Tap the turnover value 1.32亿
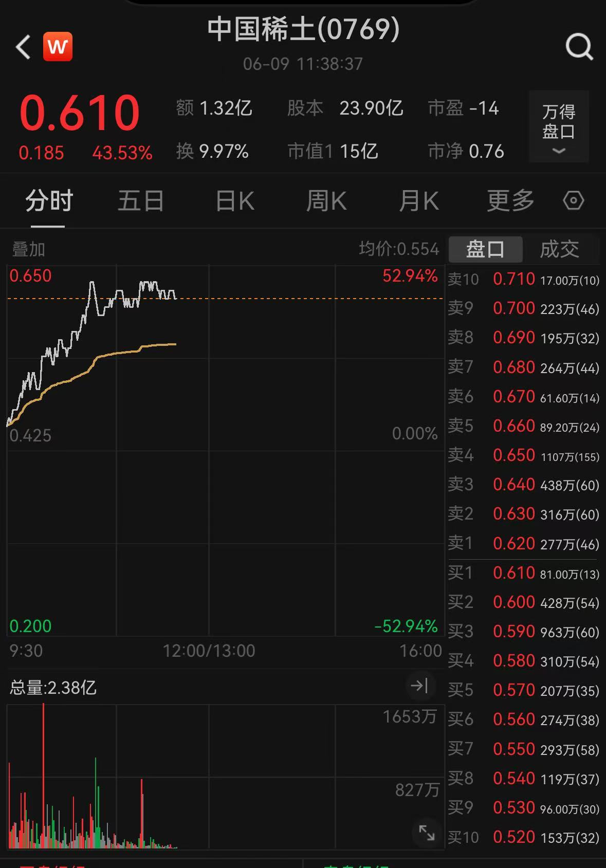The height and width of the screenshot is (868, 606). click(225, 108)
